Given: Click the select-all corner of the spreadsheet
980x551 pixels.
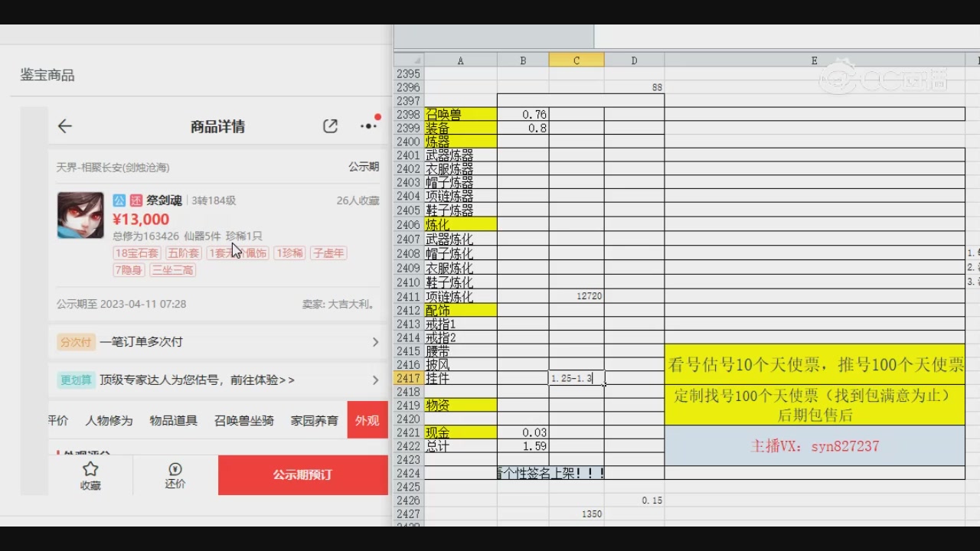Looking at the screenshot, I should point(409,60).
